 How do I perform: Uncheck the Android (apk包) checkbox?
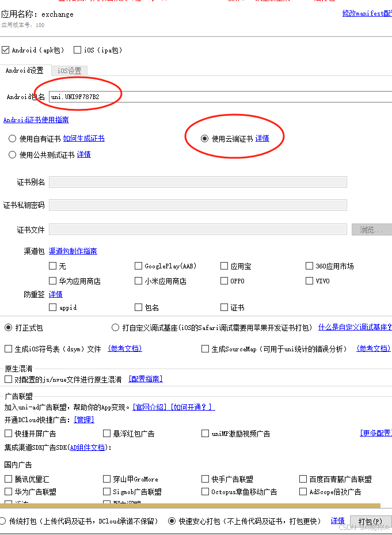click(5, 50)
